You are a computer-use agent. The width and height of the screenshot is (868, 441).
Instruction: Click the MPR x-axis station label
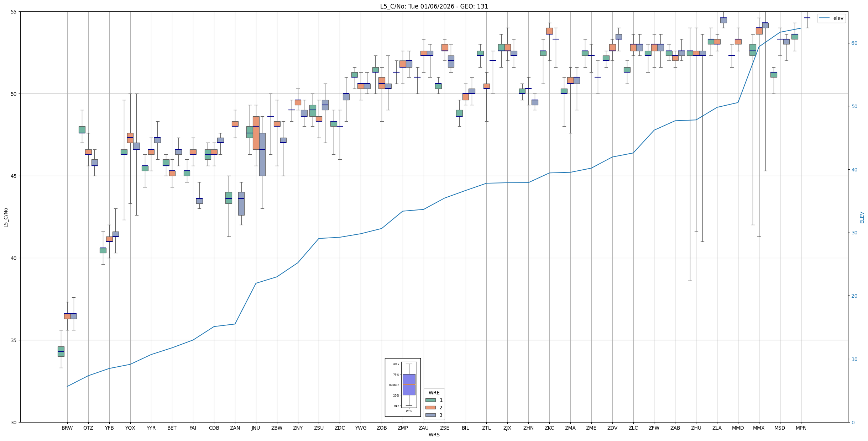coord(801,428)
